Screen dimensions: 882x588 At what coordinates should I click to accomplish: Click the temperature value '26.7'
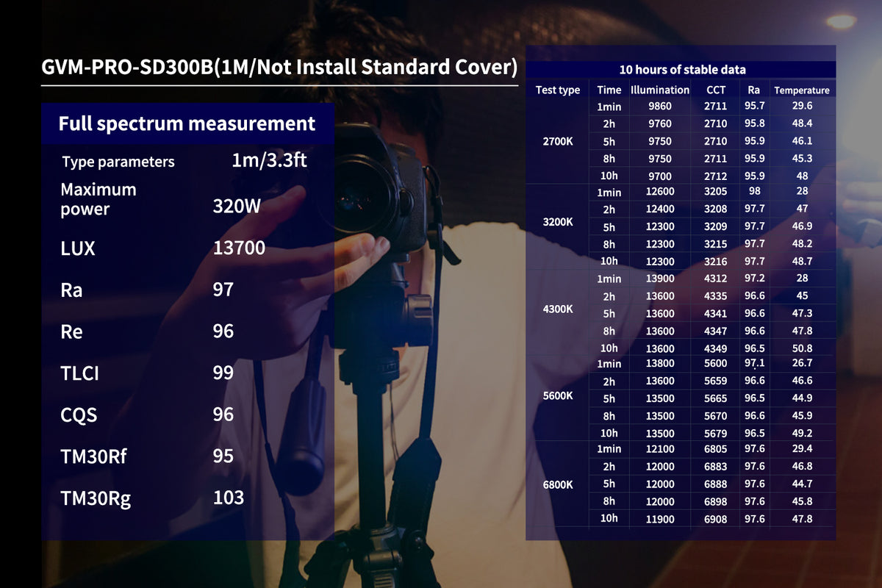802,363
